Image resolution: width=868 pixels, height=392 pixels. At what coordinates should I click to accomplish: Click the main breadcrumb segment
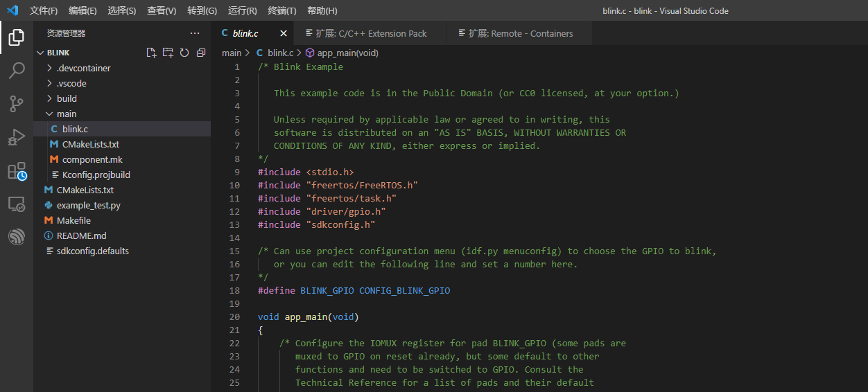232,53
